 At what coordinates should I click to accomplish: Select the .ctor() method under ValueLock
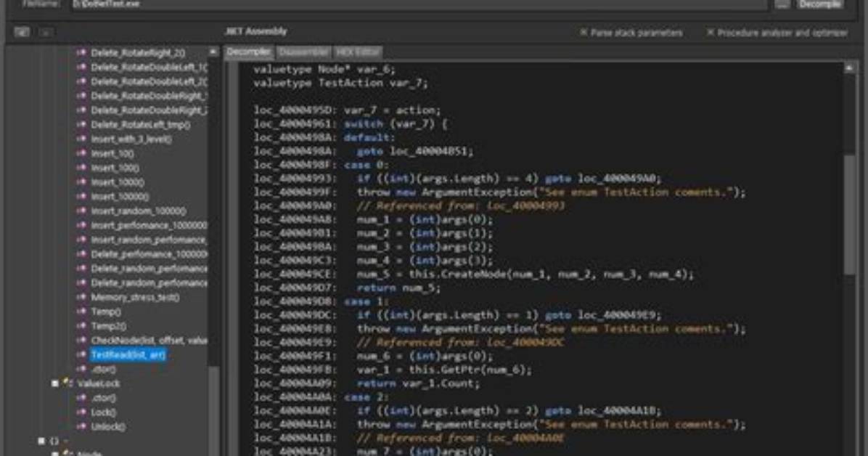coord(104,398)
